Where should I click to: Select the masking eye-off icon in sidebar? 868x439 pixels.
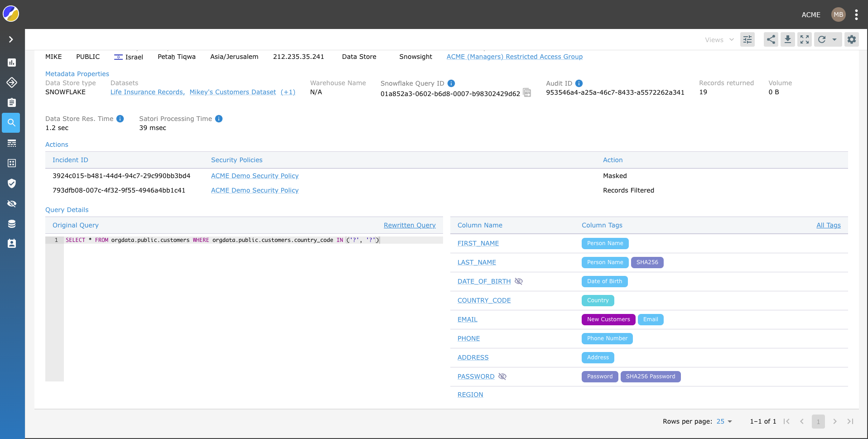pos(12,203)
